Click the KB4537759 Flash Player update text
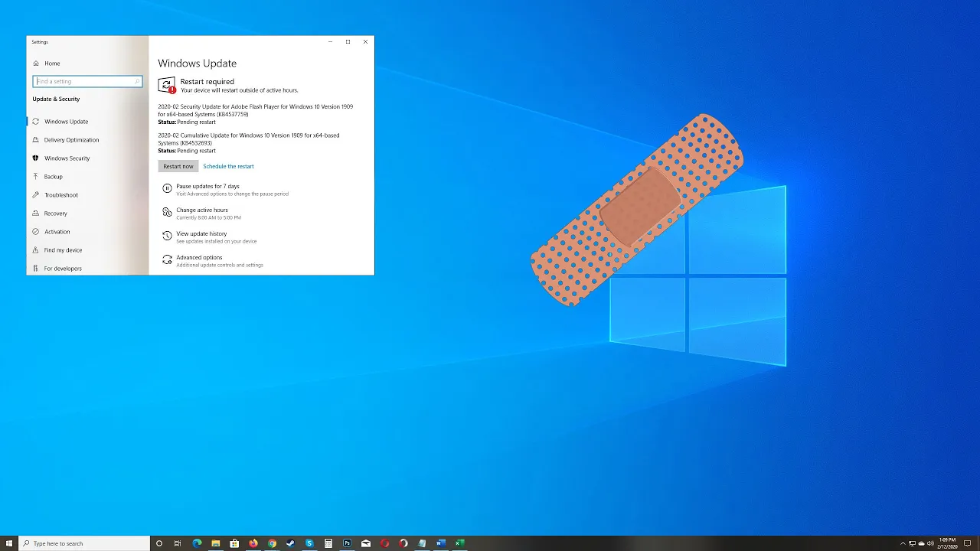 click(255, 110)
